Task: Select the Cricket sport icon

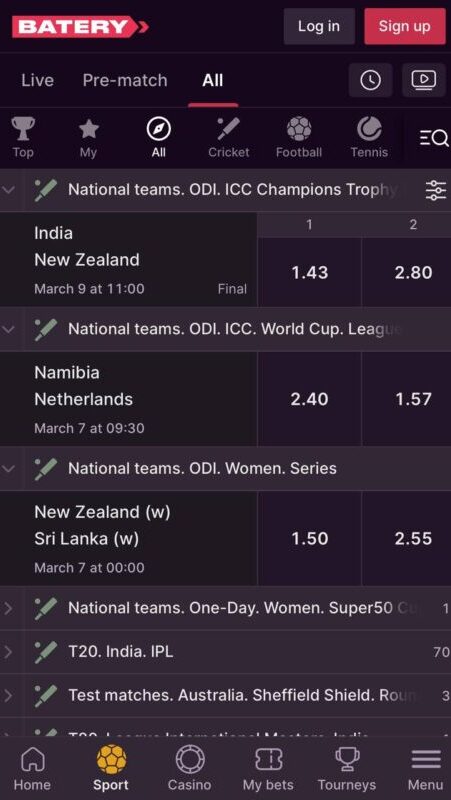Action: point(229,137)
